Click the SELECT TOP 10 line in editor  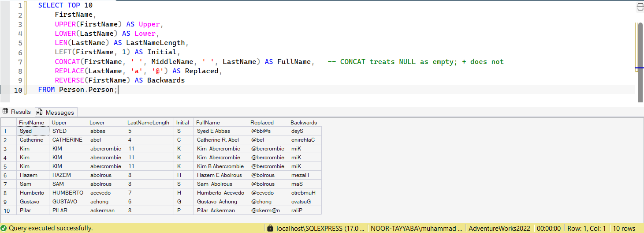(65, 6)
